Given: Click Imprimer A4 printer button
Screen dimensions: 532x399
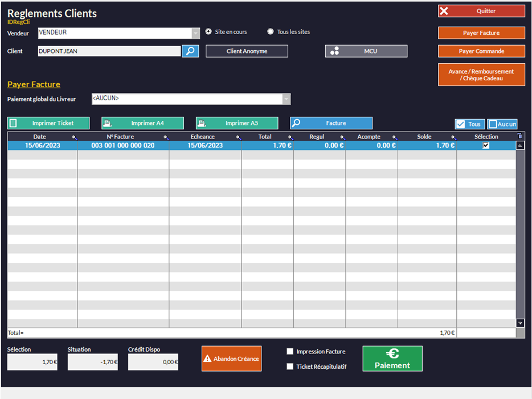Looking at the screenshot, I should click(x=142, y=123).
